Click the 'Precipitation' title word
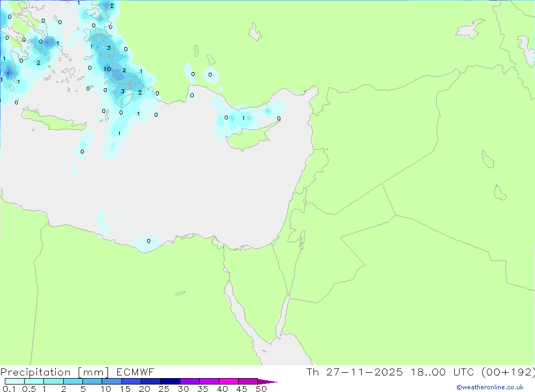Viewport: 535px width, 392px height. click(35, 372)
